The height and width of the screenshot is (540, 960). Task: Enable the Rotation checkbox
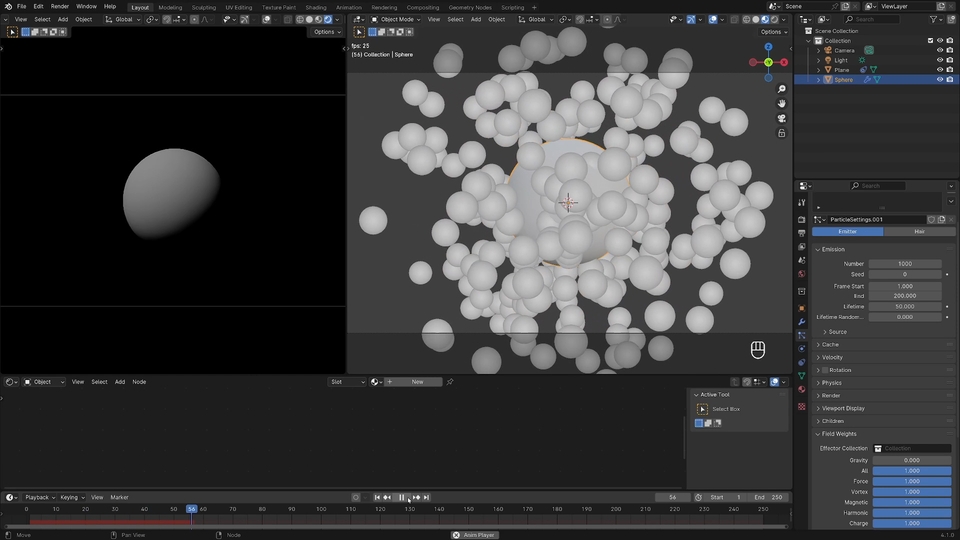(825, 370)
